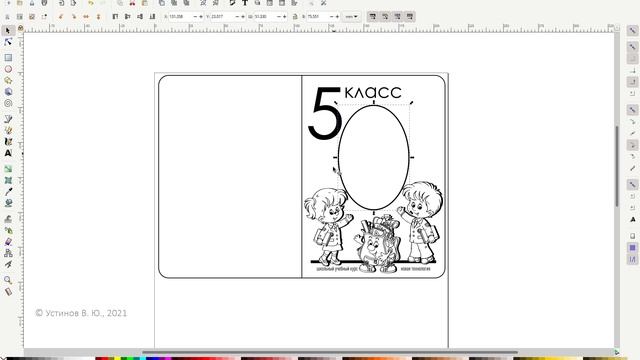Select the Ellipse tool
This screenshot has height=360, width=640.
point(8,69)
